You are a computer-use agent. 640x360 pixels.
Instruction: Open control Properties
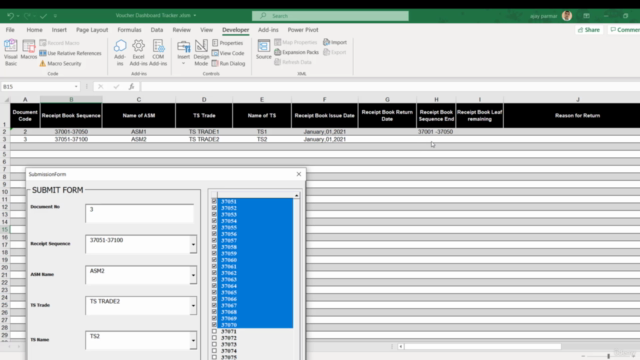pos(227,43)
